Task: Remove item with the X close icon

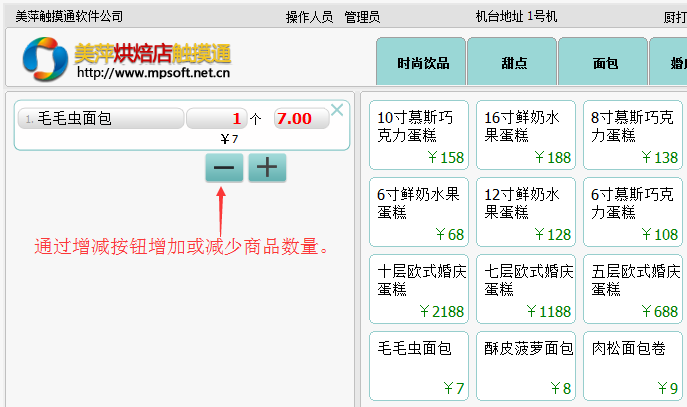Action: point(337,110)
